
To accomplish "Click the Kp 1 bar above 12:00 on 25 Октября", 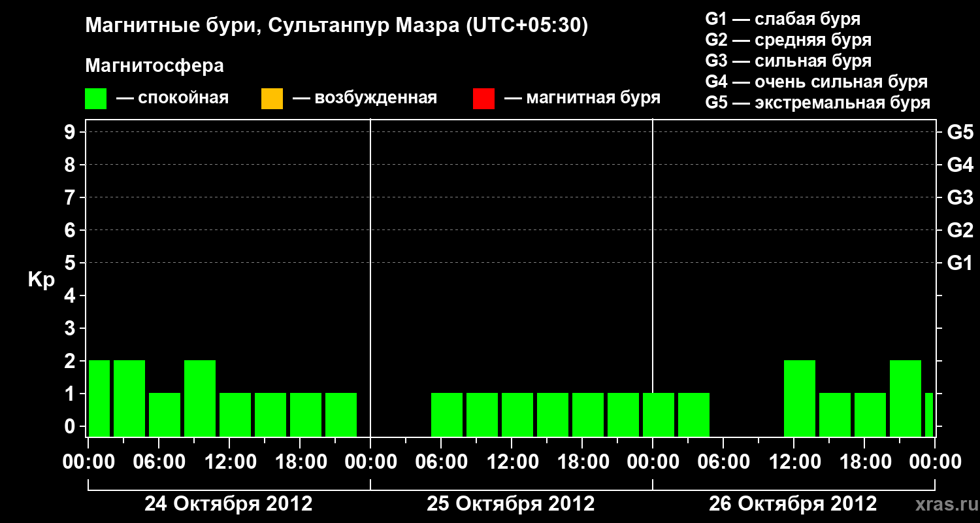I will point(517,414).
